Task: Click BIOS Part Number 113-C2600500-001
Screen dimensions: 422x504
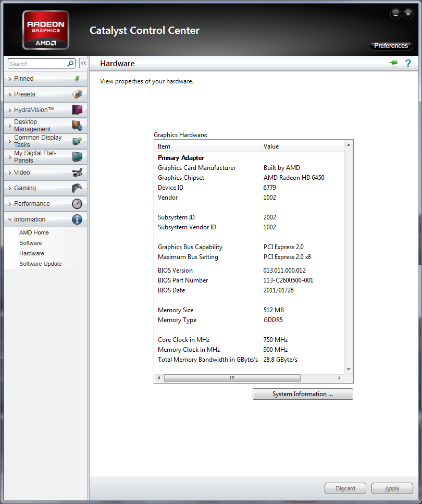Action: click(288, 280)
